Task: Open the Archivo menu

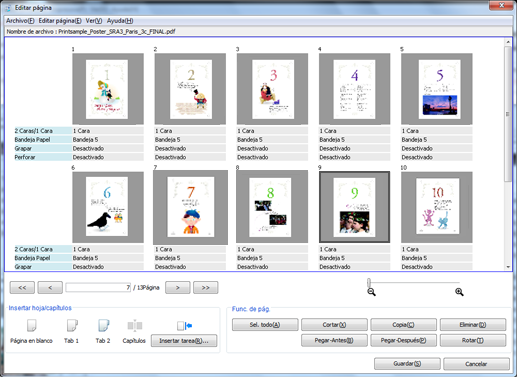Action: point(20,21)
